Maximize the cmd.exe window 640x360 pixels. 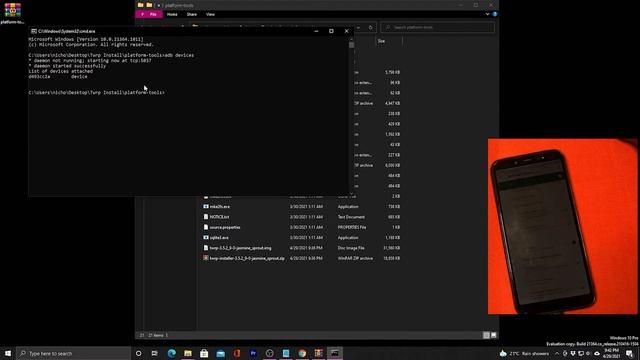331,31
